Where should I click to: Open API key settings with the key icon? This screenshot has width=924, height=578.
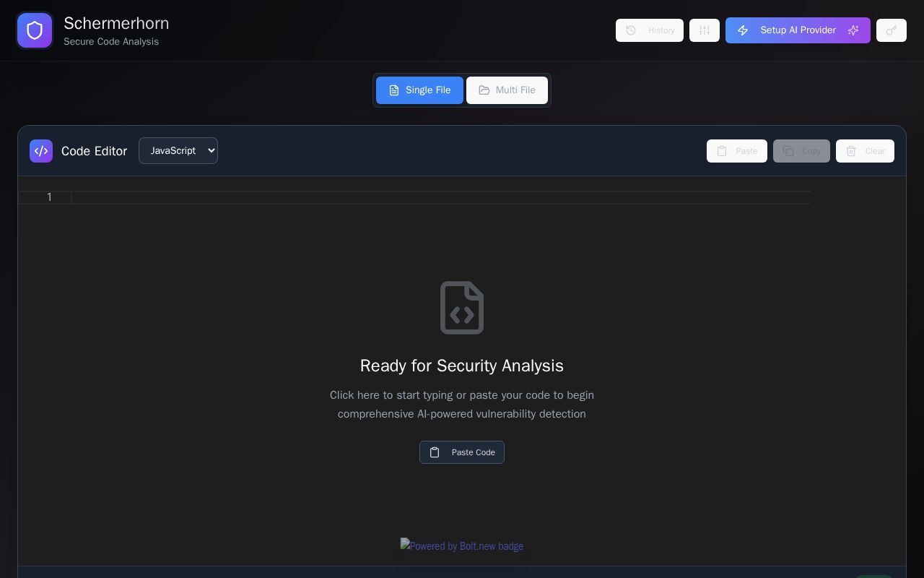point(892,30)
